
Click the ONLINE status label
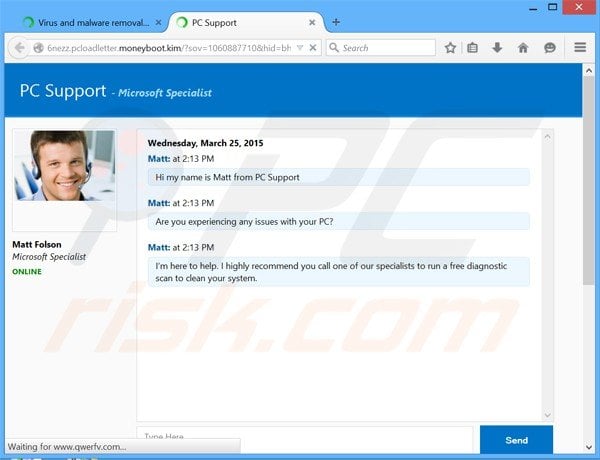click(x=27, y=272)
